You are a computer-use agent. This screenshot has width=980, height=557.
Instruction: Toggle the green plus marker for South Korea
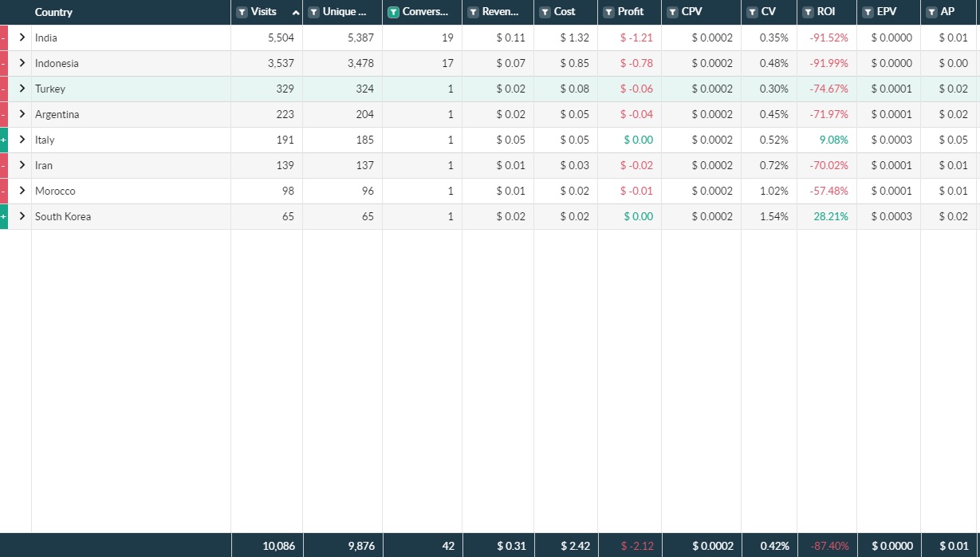[x=4, y=216]
